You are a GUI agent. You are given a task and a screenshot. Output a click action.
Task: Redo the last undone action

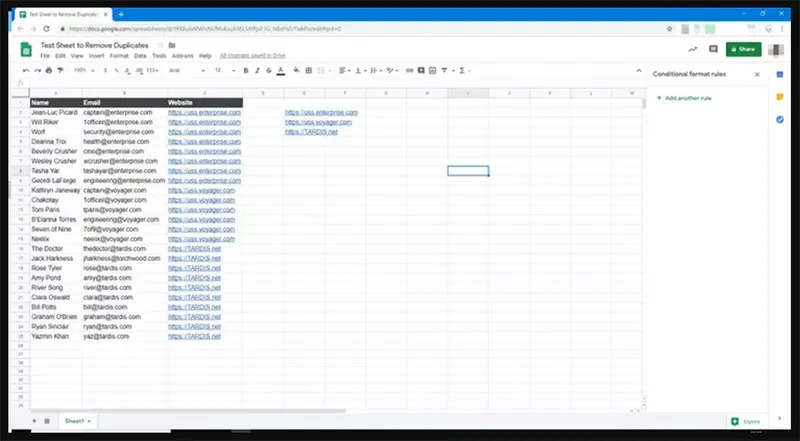click(37, 70)
